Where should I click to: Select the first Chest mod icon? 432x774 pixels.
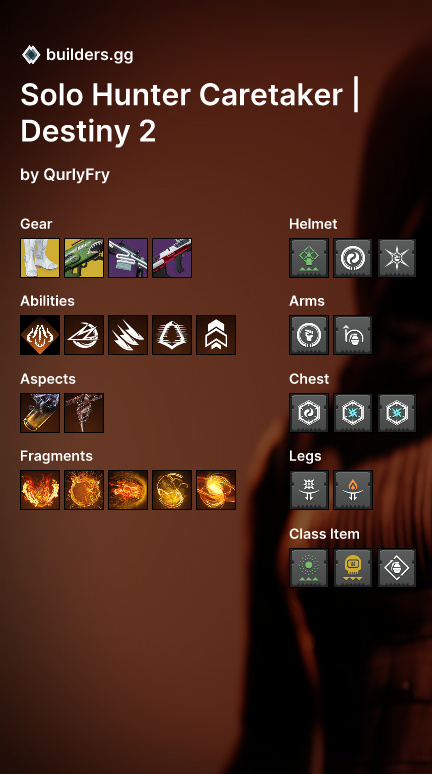(309, 413)
